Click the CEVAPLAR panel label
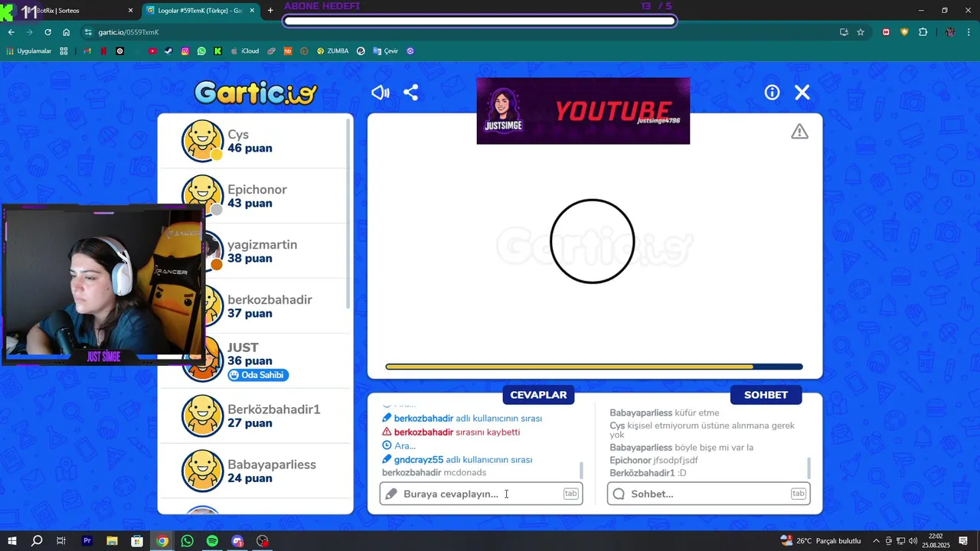 coord(538,395)
